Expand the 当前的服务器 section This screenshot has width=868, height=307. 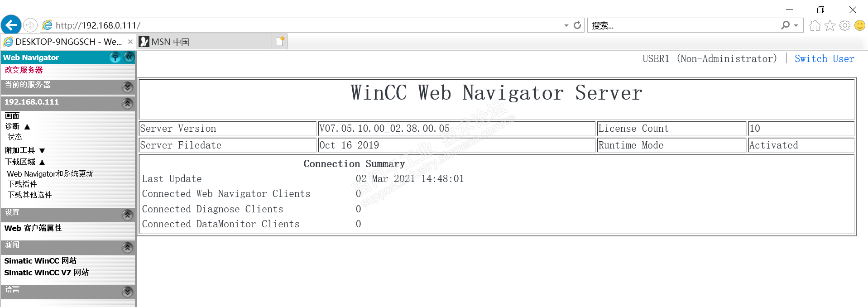click(128, 87)
